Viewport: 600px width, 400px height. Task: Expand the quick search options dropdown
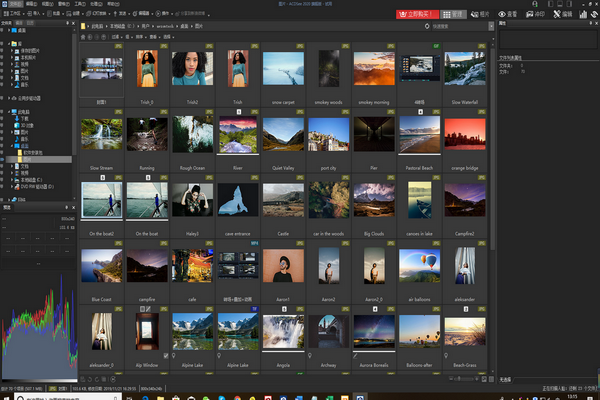[491, 26]
